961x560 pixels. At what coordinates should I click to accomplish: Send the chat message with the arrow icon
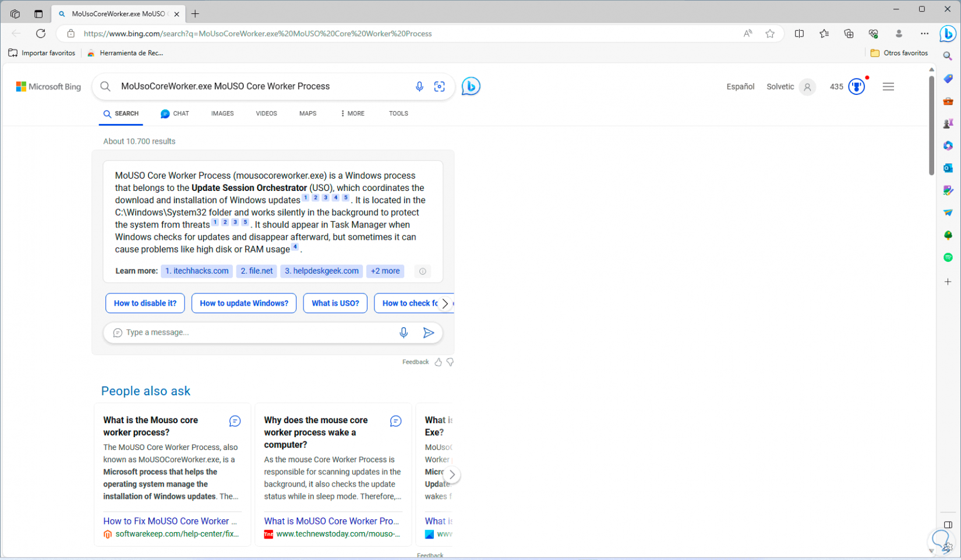(429, 332)
